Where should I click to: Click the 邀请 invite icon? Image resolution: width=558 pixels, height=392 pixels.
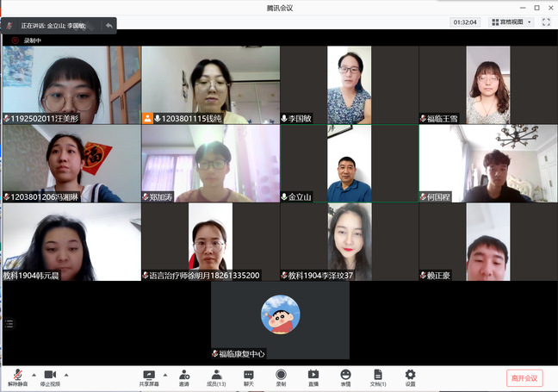tap(184, 376)
